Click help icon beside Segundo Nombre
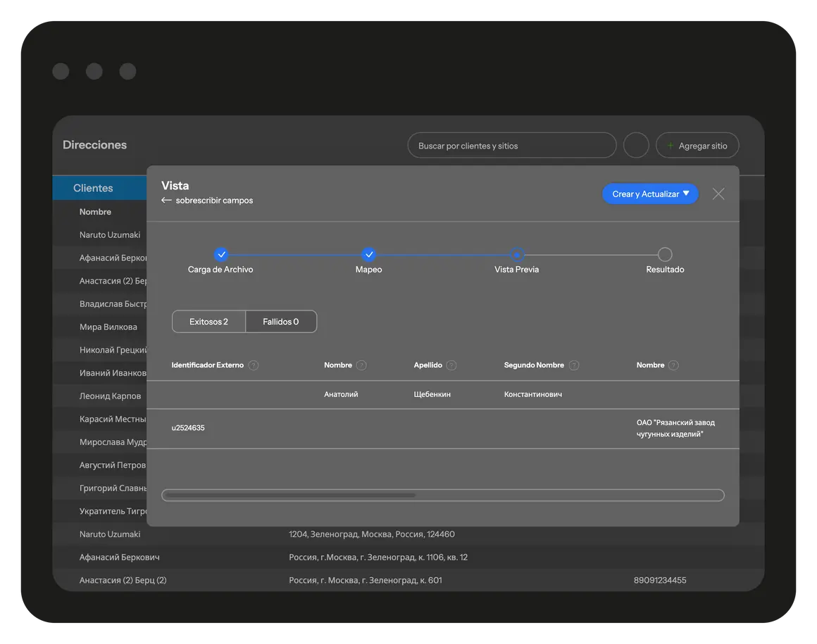This screenshot has height=644, width=817. [574, 365]
